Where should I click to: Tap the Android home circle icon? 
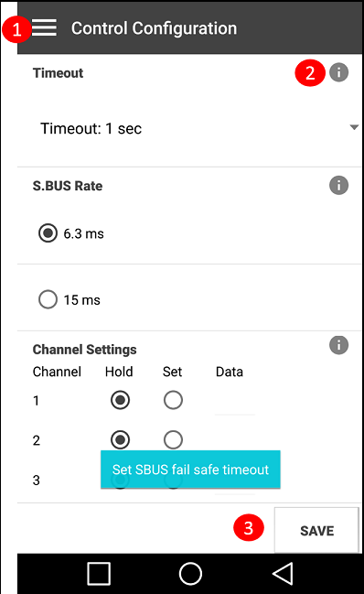pyautogui.click(x=190, y=574)
